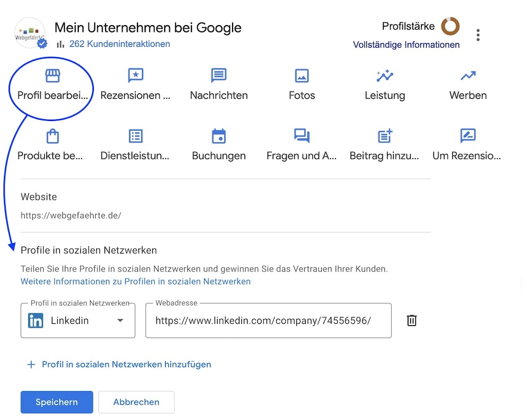
Task: Click the Profilstärke label text
Action: point(408,26)
